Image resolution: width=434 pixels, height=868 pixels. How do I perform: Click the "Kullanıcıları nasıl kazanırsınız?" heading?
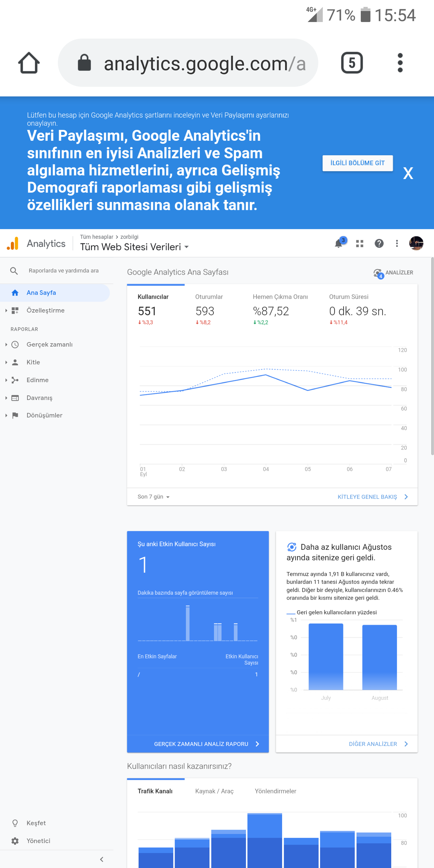point(179,766)
